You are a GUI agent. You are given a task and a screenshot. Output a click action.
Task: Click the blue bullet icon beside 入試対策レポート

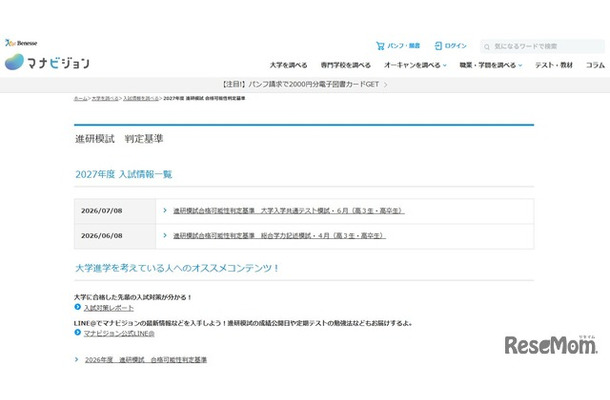tap(77, 307)
